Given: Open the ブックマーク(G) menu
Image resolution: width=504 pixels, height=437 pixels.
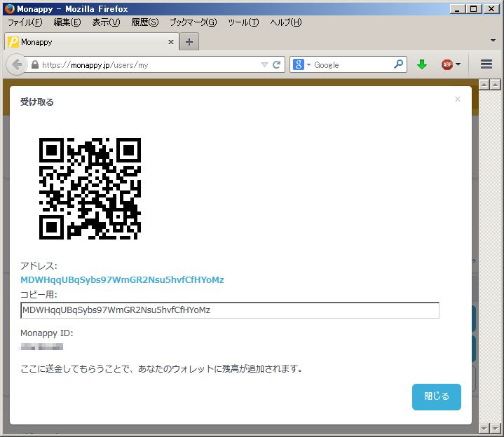Looking at the screenshot, I should pyautogui.click(x=193, y=22).
